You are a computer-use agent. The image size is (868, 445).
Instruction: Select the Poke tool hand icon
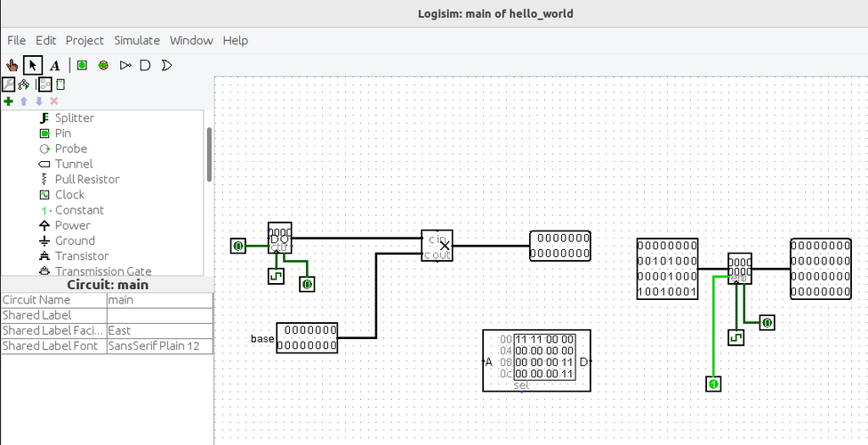(11, 65)
